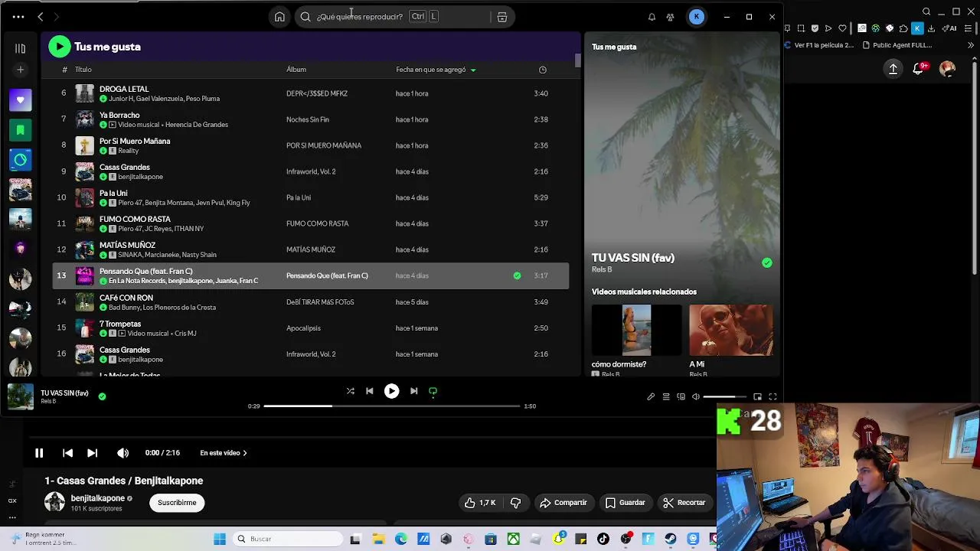Open Fecha en que se agregó sort dropdown
The width and height of the screenshot is (980, 551).
coord(436,70)
